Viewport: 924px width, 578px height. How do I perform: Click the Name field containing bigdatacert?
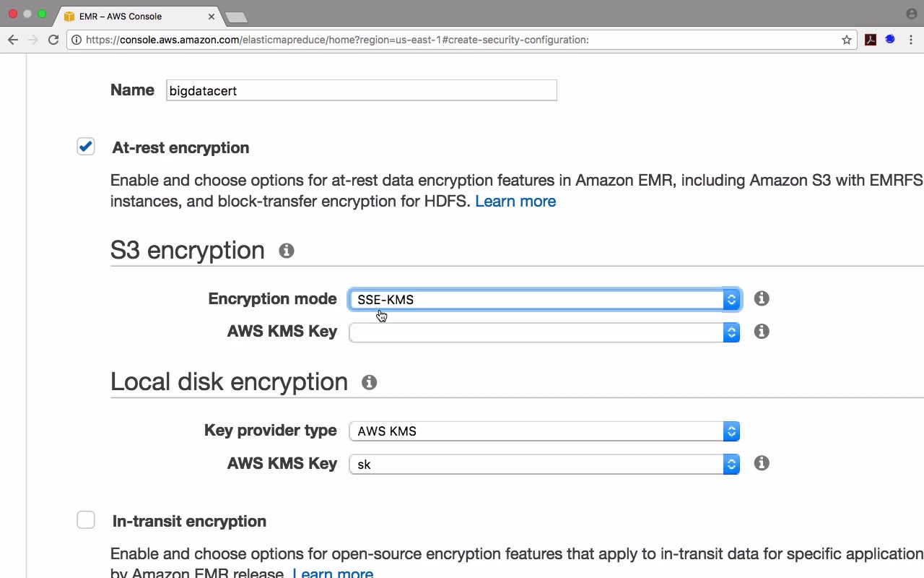[x=361, y=90]
